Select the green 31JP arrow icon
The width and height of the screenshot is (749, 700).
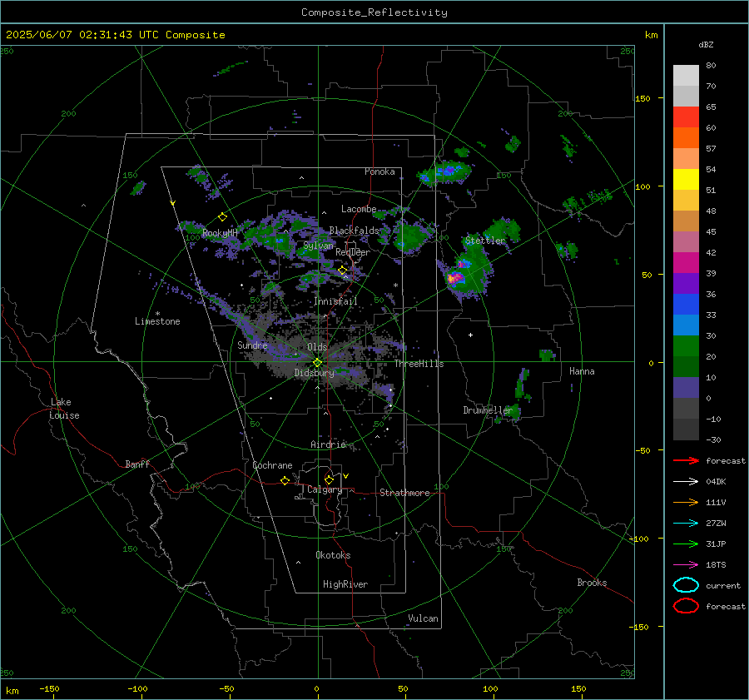click(686, 544)
